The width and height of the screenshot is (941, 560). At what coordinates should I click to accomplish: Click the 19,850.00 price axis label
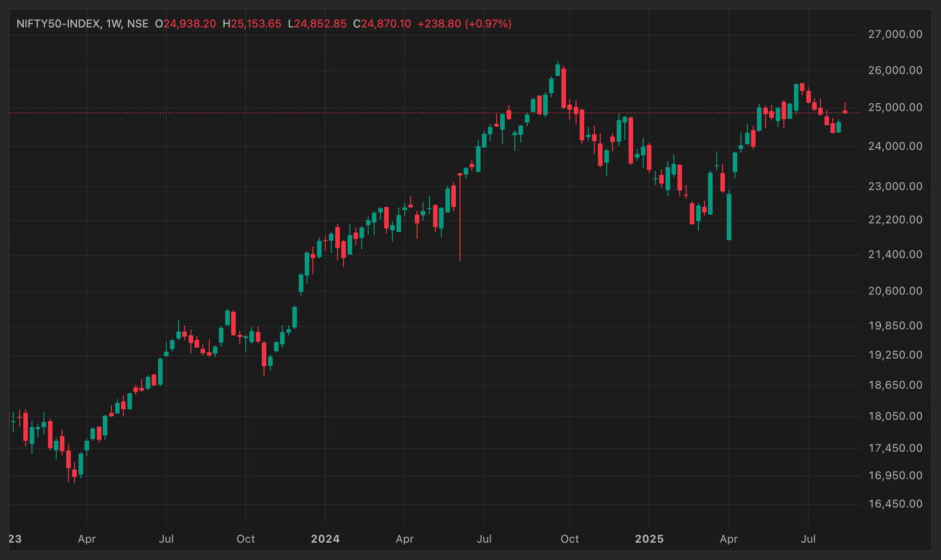coord(895,326)
